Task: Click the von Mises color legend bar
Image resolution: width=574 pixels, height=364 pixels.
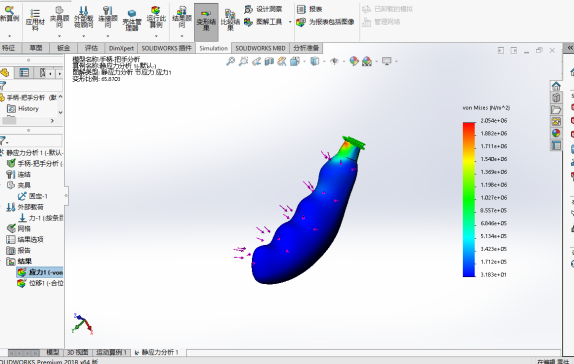Action: pos(469,200)
